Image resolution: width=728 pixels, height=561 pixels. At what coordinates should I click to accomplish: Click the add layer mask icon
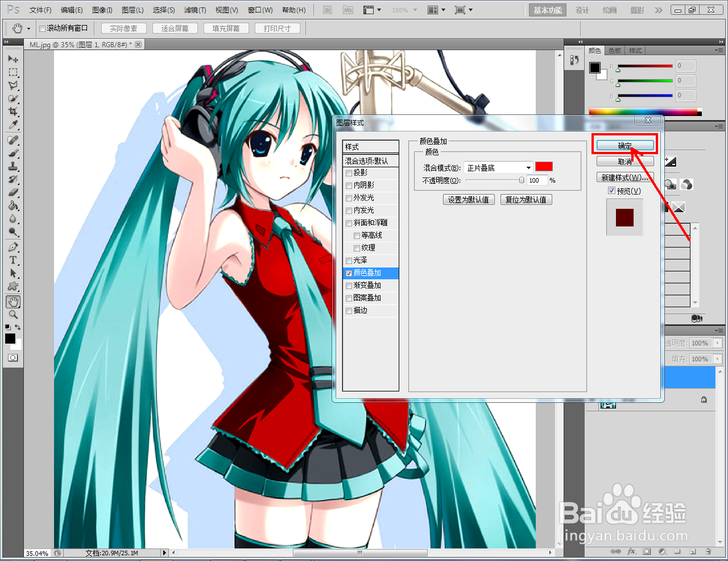647,551
